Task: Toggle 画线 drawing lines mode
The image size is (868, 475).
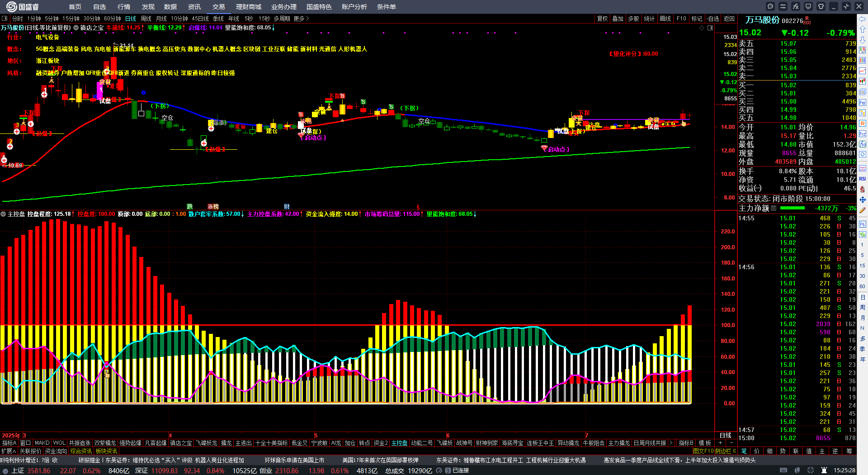Action: point(665,19)
